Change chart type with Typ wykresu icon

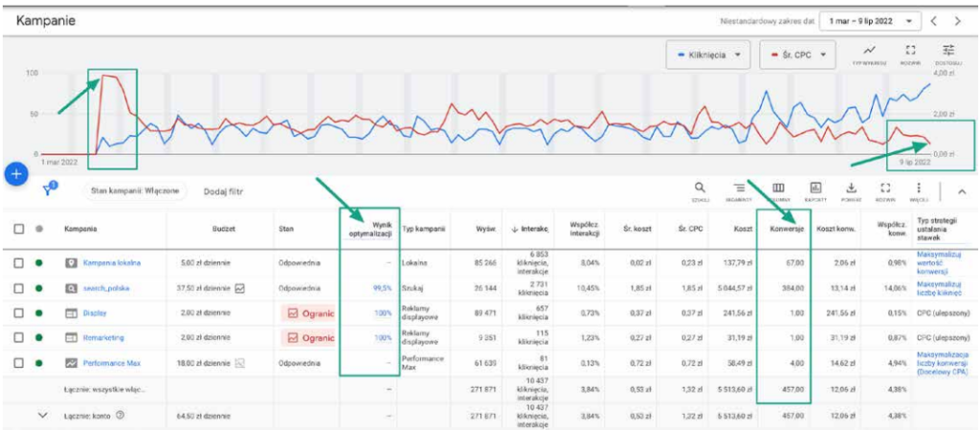click(x=869, y=53)
